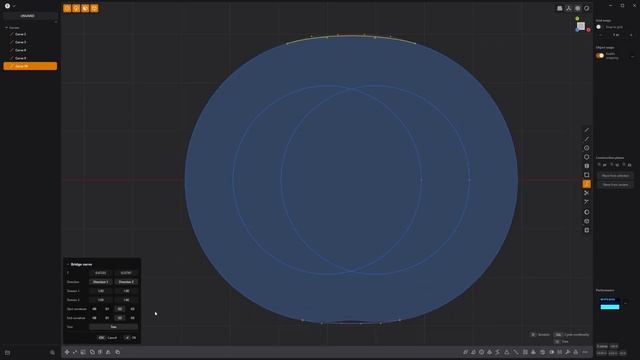This screenshot has width=640, height=360.
Task: Select the first curve row under Curves
Action: [30, 34]
